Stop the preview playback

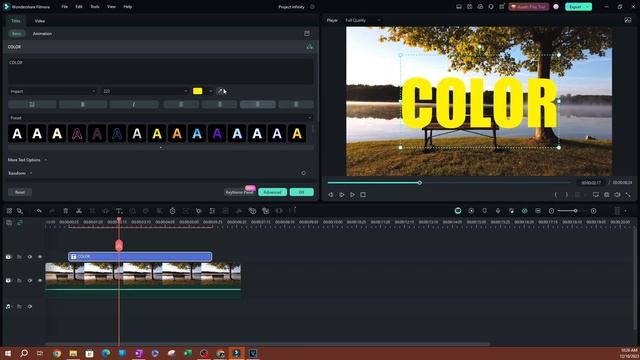point(363,195)
